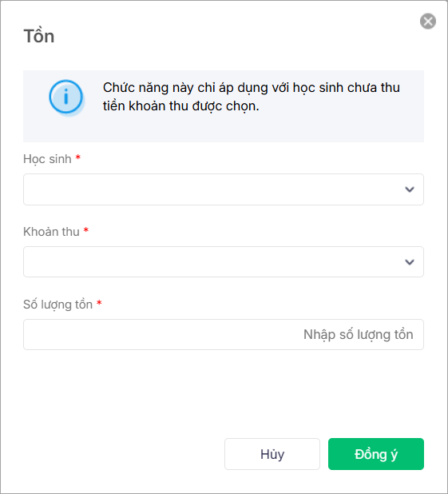This screenshot has width=448, height=494.
Task: Click the blue information icon
Action: coord(66,97)
